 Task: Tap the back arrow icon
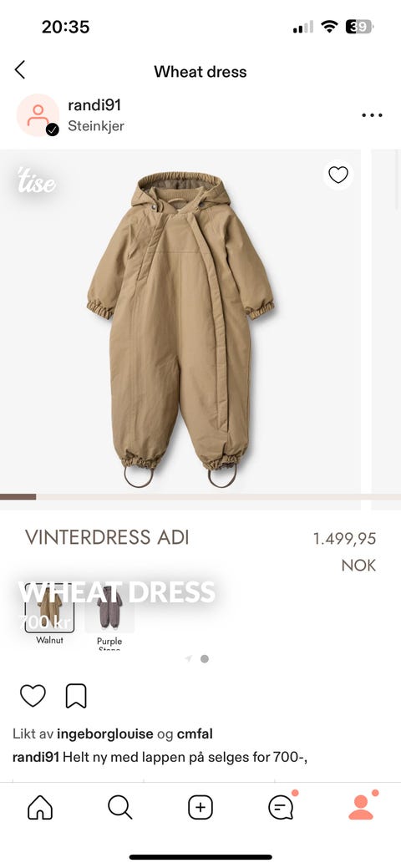pos(20,70)
